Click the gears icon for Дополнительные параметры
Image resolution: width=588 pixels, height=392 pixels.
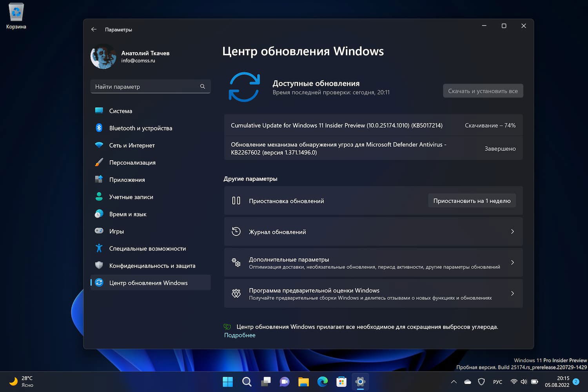click(236, 263)
